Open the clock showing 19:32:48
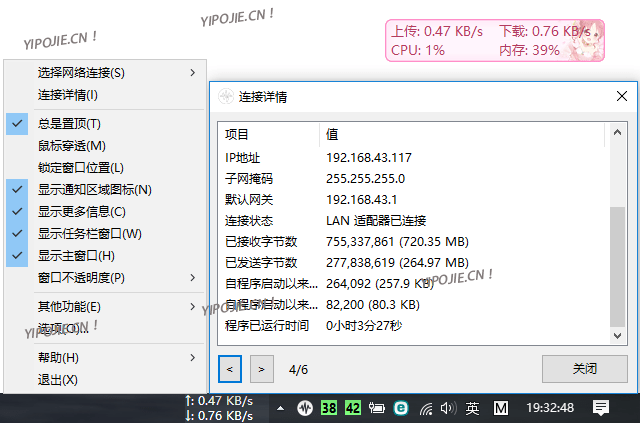This screenshot has height=423, width=640. [550, 407]
